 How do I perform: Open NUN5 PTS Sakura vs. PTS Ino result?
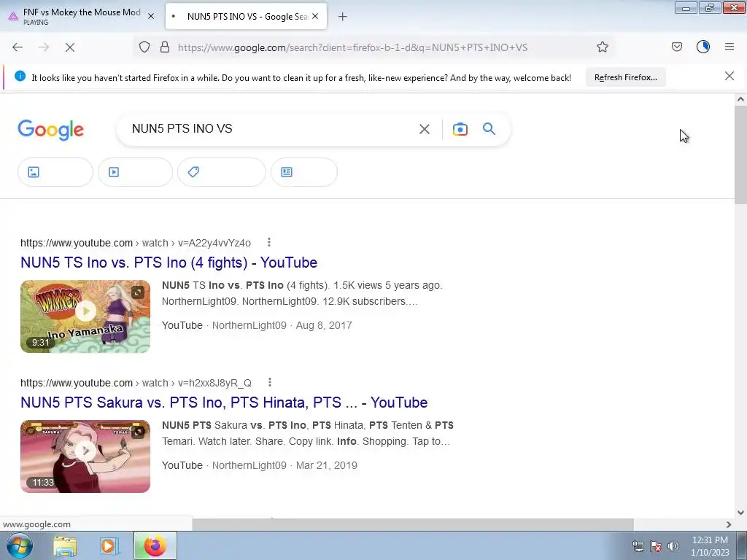(x=224, y=402)
